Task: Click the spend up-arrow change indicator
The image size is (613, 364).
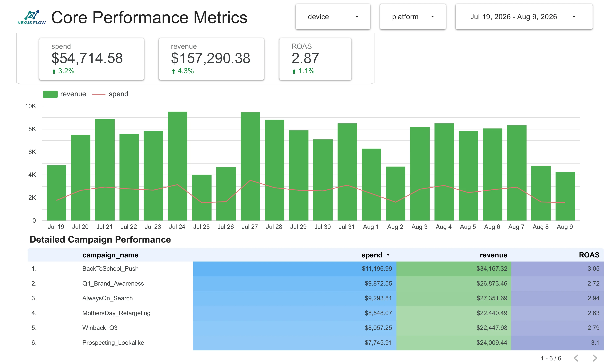Action: [x=54, y=71]
